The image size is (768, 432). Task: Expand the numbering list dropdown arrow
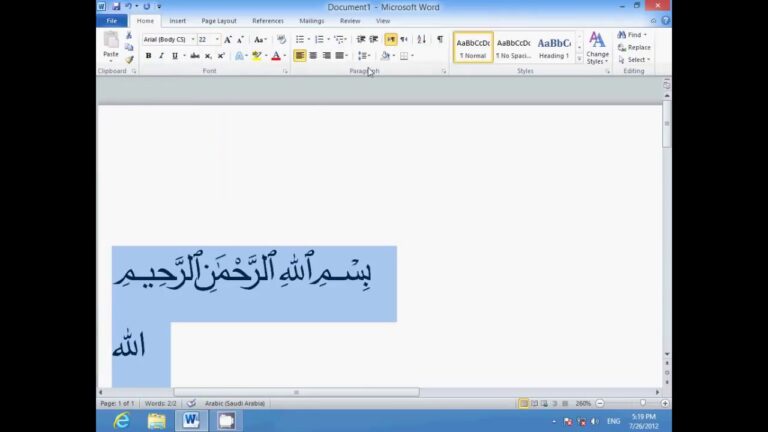coord(328,39)
